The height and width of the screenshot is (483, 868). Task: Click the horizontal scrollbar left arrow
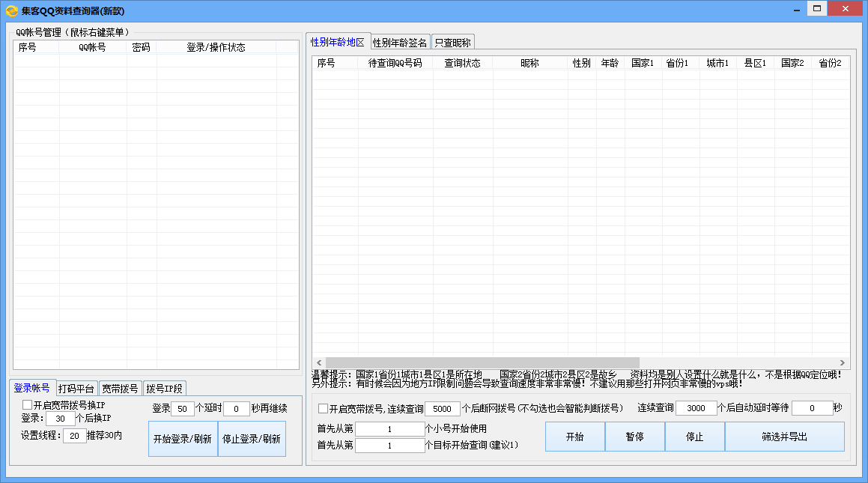pyautogui.click(x=319, y=362)
